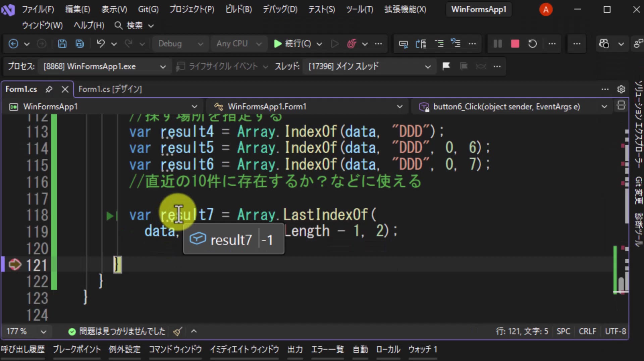Click the Hot Reload flame icon
Screen dimensions: 644x361
(x=352, y=44)
